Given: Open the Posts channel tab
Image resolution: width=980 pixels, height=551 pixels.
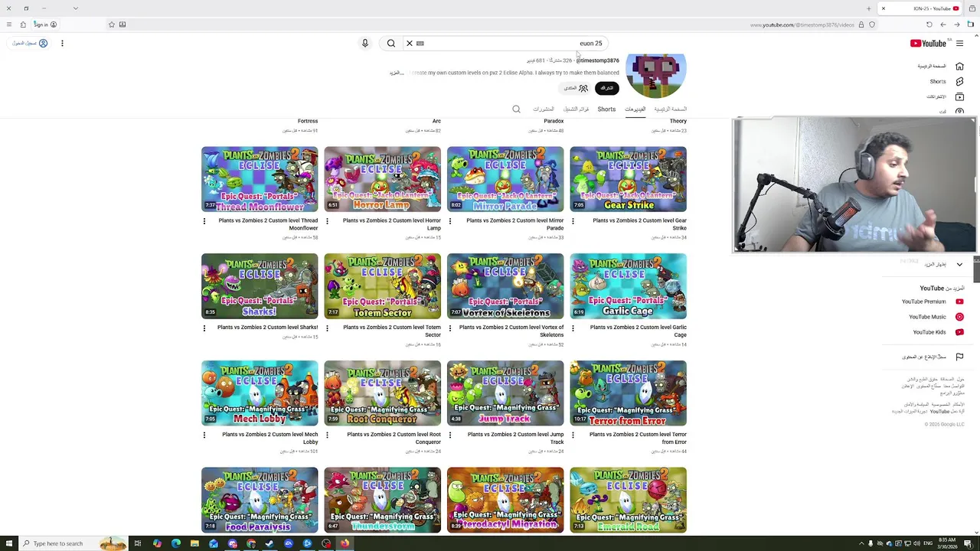Looking at the screenshot, I should 544,109.
